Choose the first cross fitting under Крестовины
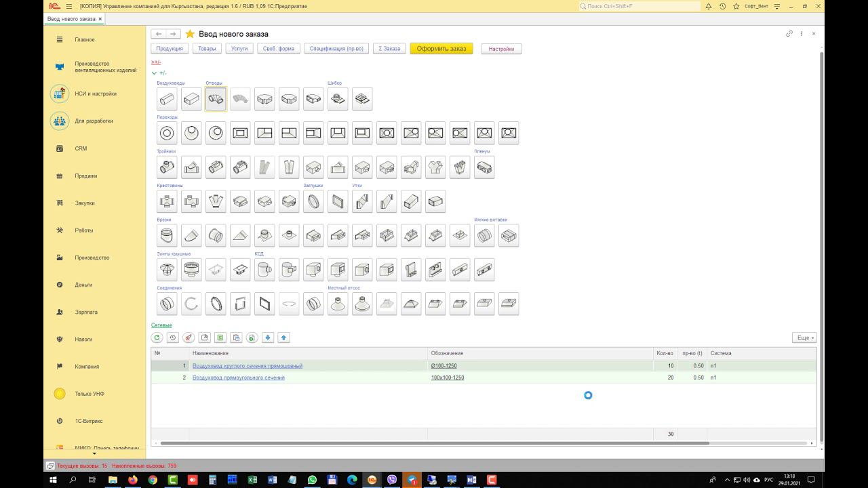The image size is (868, 488). pos(167,201)
